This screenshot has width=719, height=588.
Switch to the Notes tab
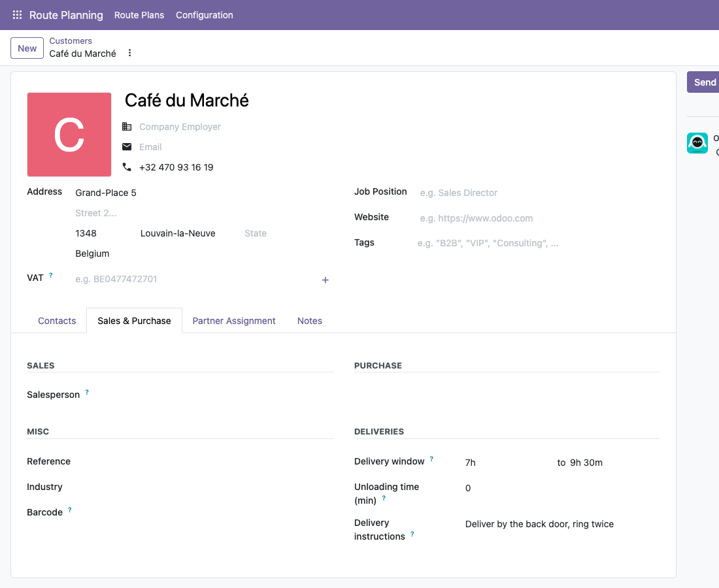tap(310, 321)
